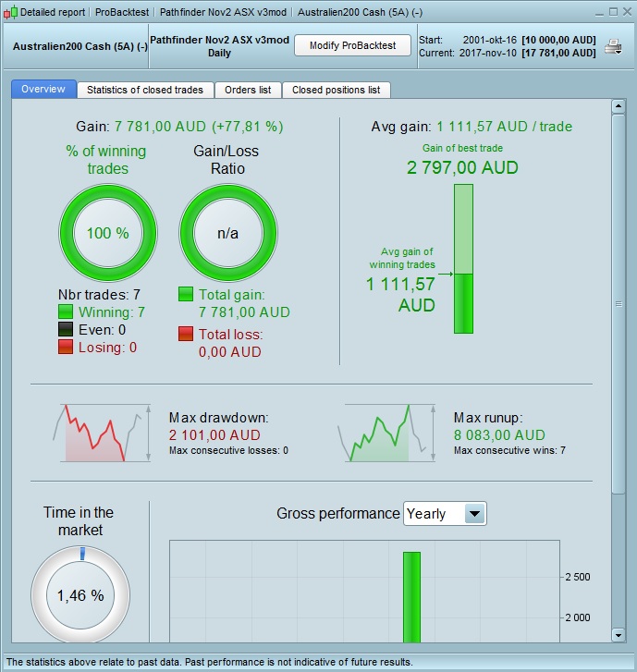Click the Start date 2001-okt-16 text

(x=490, y=40)
